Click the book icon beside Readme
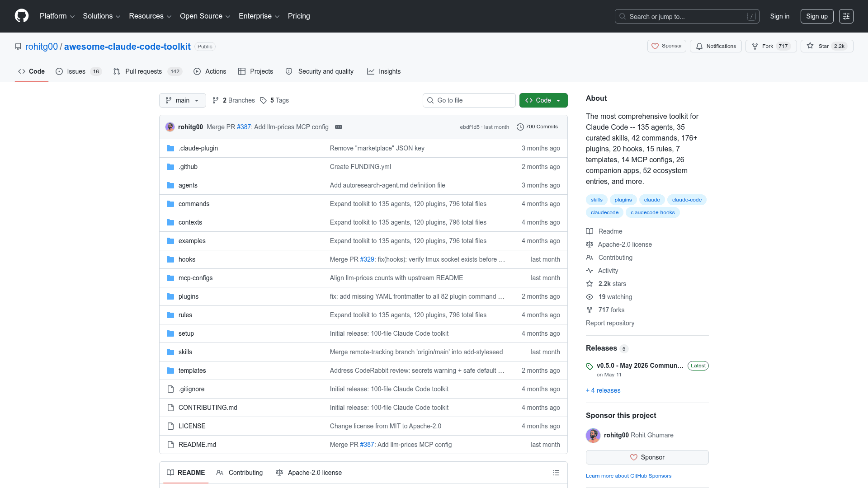This screenshot has width=868, height=488. pos(590,231)
